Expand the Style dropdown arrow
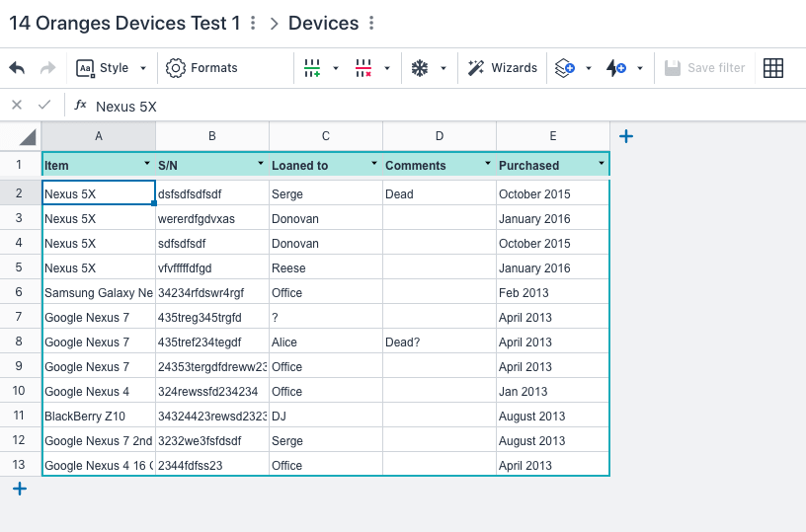806x532 pixels. point(143,68)
